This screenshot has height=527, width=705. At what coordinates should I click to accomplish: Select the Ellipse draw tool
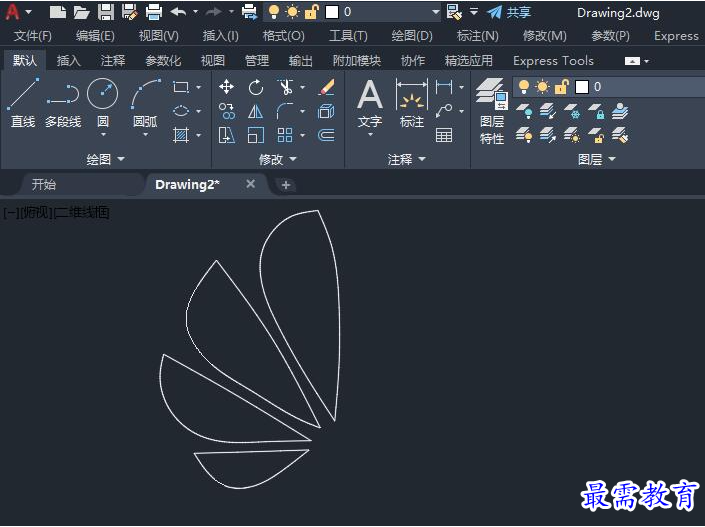181,111
